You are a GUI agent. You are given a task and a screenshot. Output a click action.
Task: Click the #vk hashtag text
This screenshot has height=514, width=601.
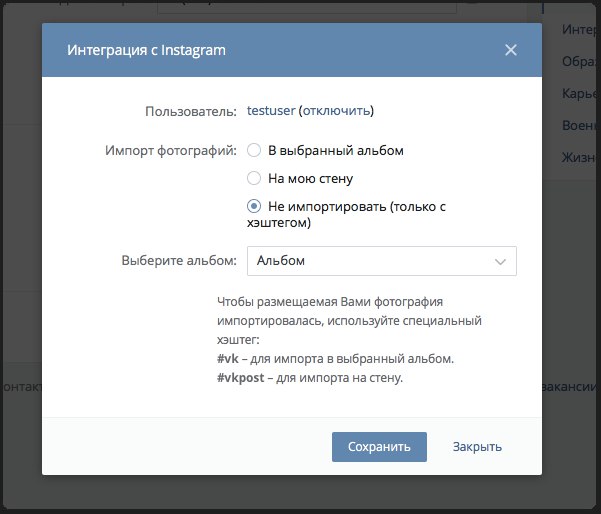tap(228, 359)
